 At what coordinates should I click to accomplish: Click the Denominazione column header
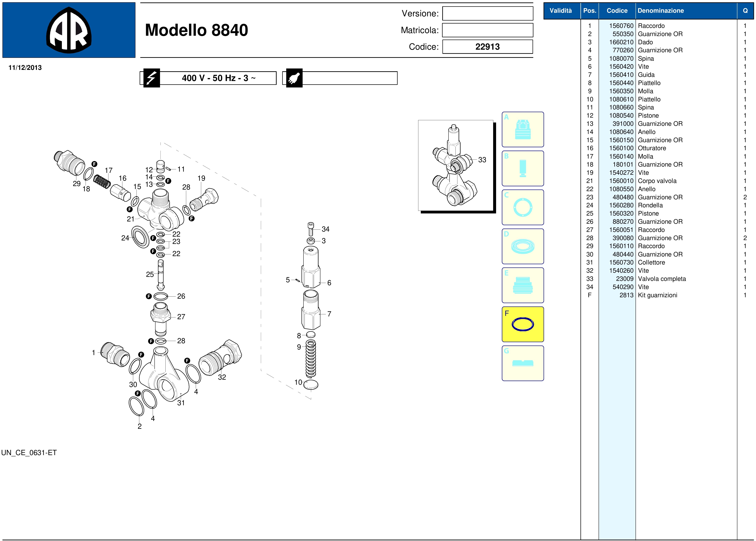660,11
